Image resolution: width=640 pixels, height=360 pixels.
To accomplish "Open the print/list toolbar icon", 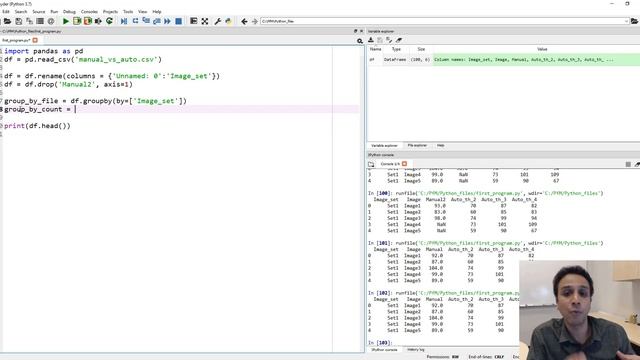I will point(40,21).
